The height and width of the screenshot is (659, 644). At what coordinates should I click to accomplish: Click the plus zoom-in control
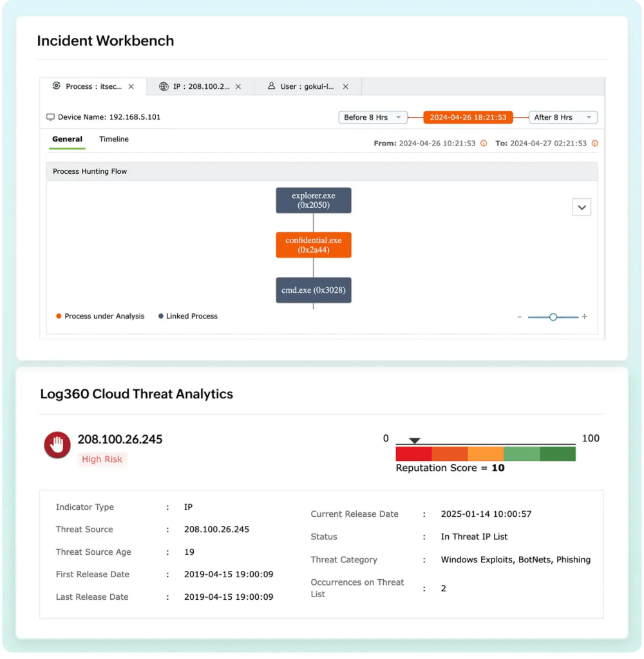[x=584, y=317]
